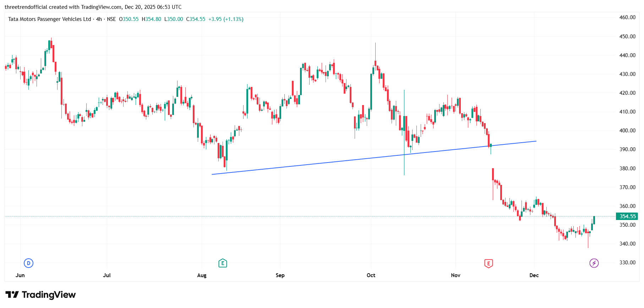The image size is (644, 308).
Task: Click the Dec label on time axis
Action: (534, 275)
